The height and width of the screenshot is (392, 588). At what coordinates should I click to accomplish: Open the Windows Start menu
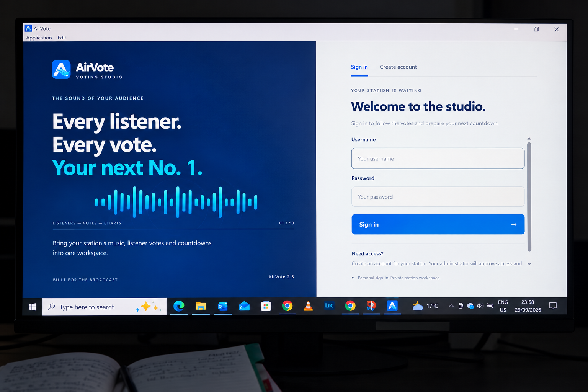point(32,307)
